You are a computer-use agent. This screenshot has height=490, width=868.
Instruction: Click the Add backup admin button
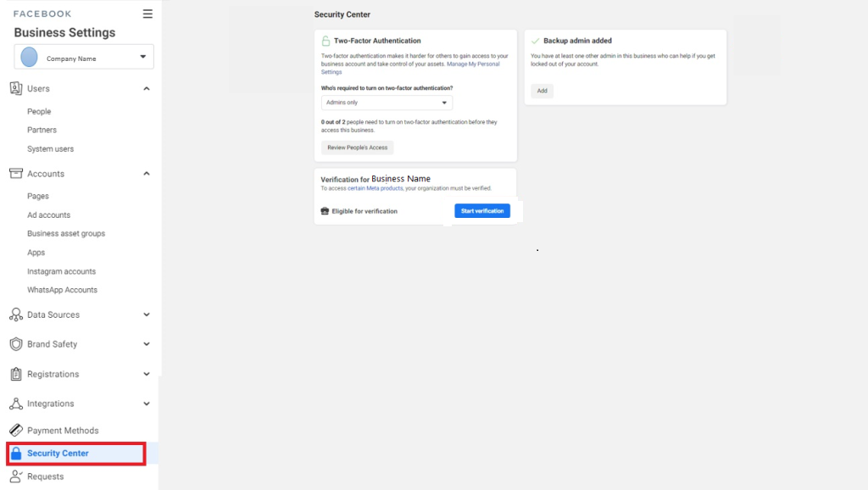pos(542,91)
